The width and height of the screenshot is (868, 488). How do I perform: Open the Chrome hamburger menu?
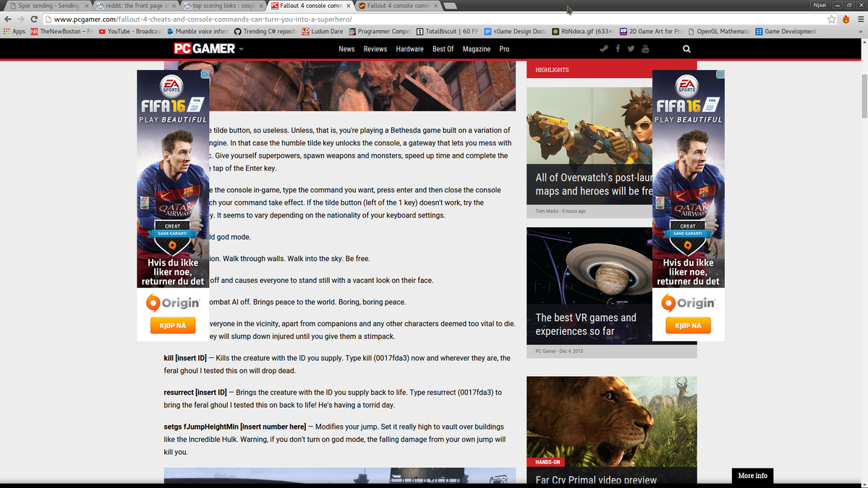(860, 19)
